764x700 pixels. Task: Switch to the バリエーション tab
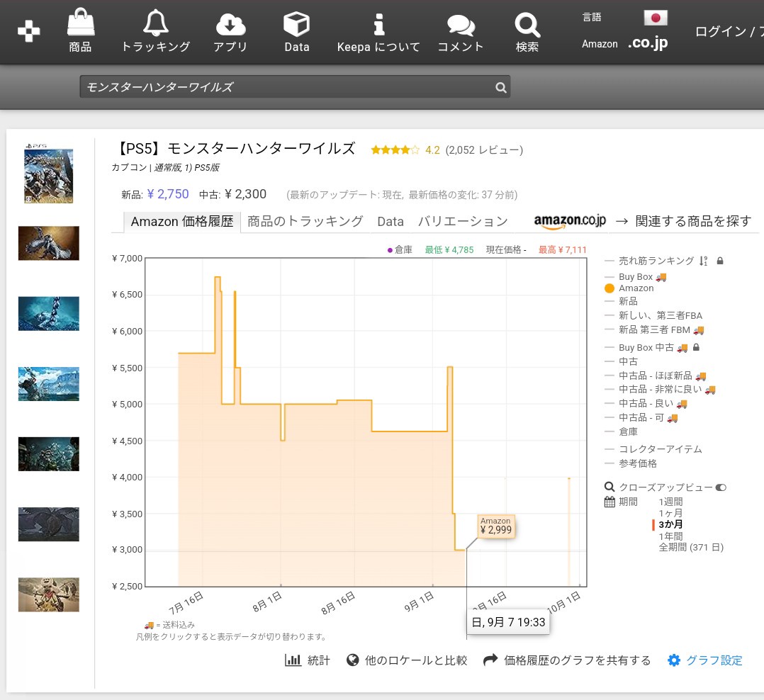tap(462, 222)
